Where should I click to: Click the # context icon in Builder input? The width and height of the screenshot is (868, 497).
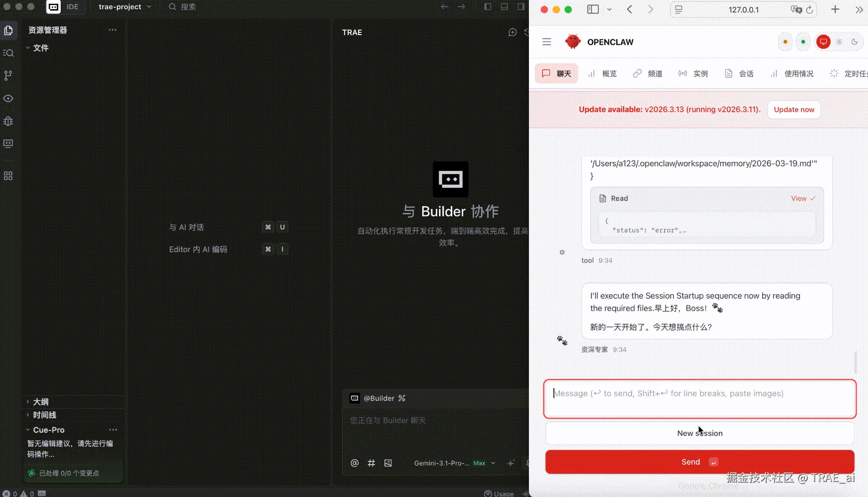(371, 463)
